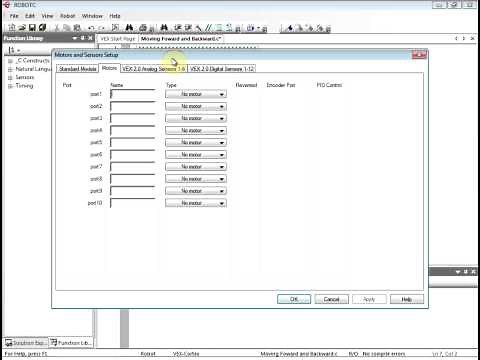Open the port9 motor Type dropdown
Screen dimensions: 480x360
(196, 191)
